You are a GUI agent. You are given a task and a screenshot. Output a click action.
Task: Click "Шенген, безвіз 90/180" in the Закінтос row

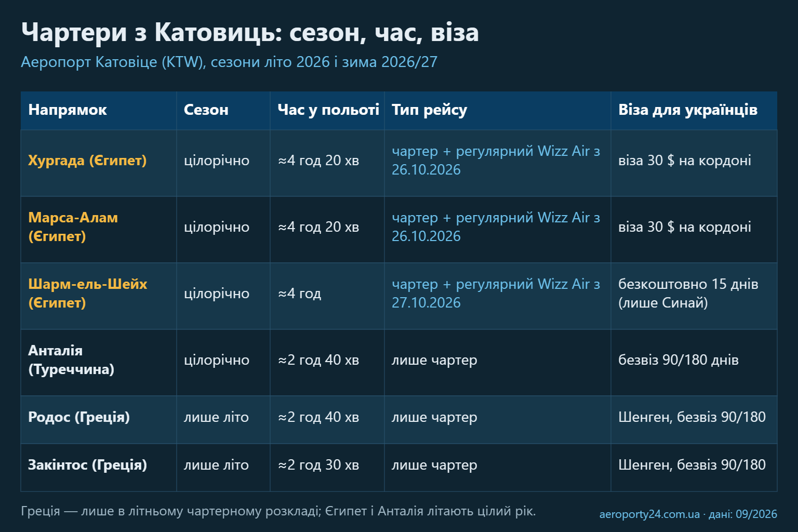pos(692,465)
